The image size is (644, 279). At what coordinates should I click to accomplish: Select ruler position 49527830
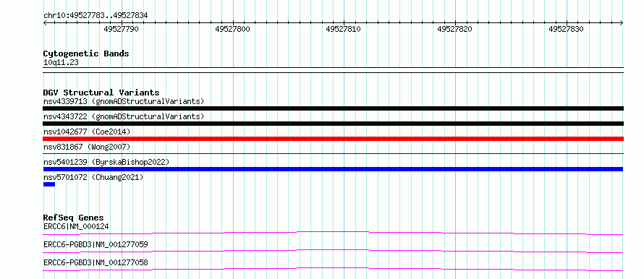(566, 29)
